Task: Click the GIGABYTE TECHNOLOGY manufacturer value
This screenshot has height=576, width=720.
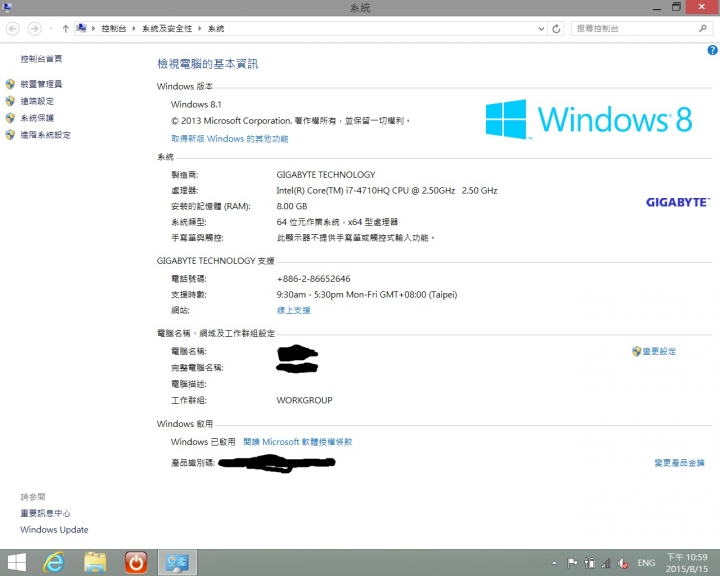Action: point(326,175)
